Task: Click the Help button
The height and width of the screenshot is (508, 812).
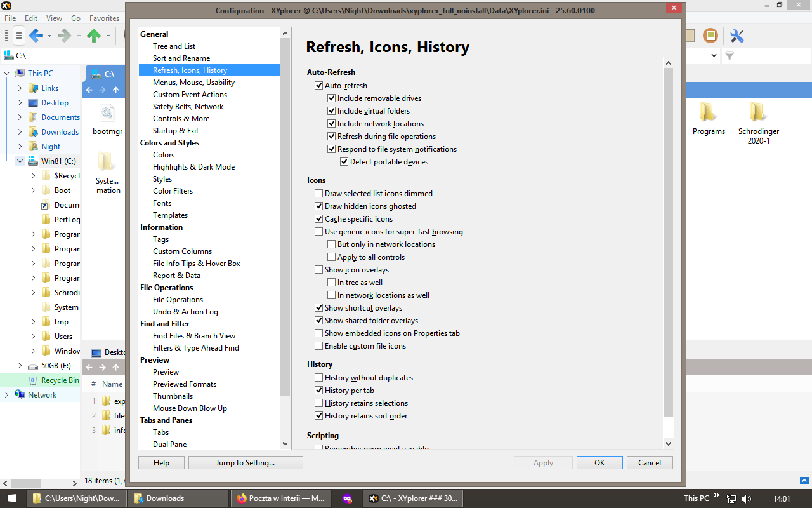Action: click(161, 462)
